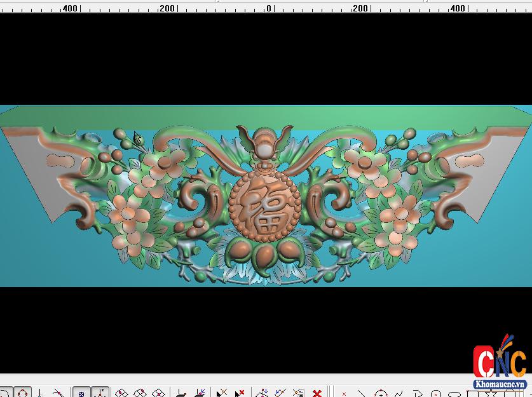Click the large red X delete icon
Viewport: 532px width, 397px height.
[x=317, y=393]
